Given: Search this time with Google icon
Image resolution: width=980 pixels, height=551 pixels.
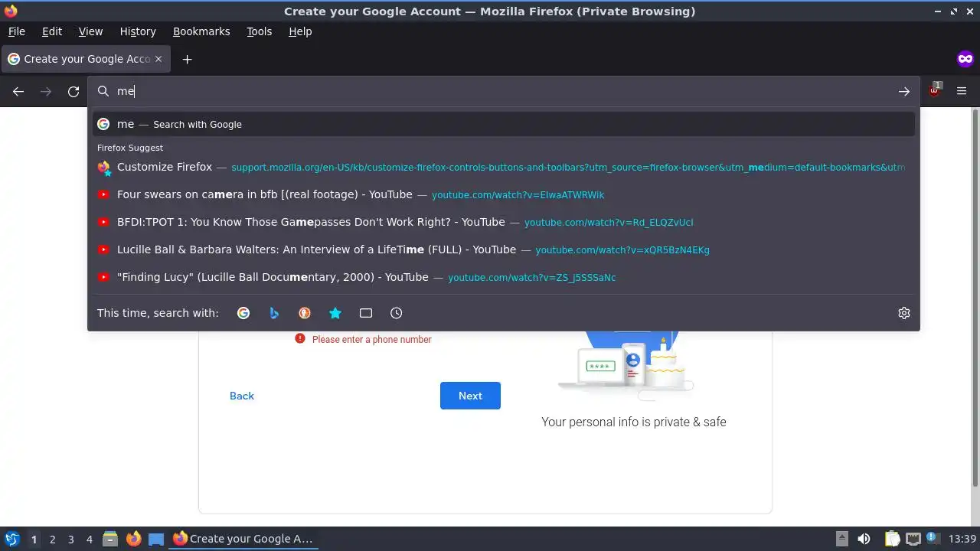Looking at the screenshot, I should click(x=243, y=313).
